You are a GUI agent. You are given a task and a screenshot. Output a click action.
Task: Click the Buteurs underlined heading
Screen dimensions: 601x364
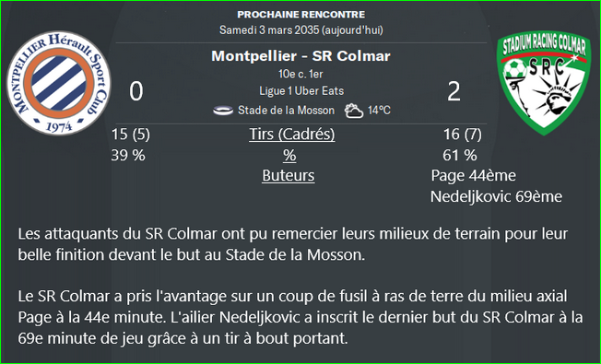289,175
